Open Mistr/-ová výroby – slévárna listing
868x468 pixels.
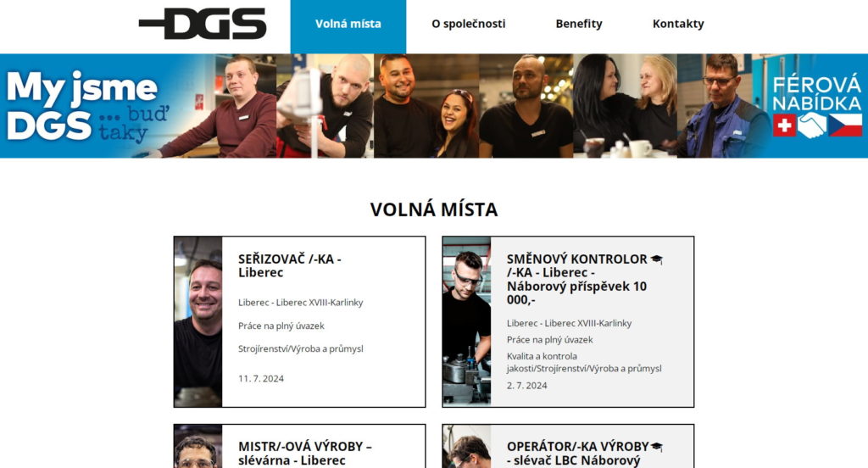click(x=305, y=453)
